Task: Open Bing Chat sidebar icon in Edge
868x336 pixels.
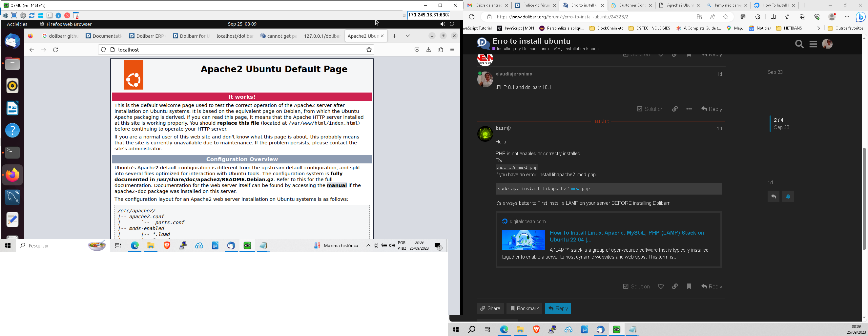Action: tap(860, 17)
